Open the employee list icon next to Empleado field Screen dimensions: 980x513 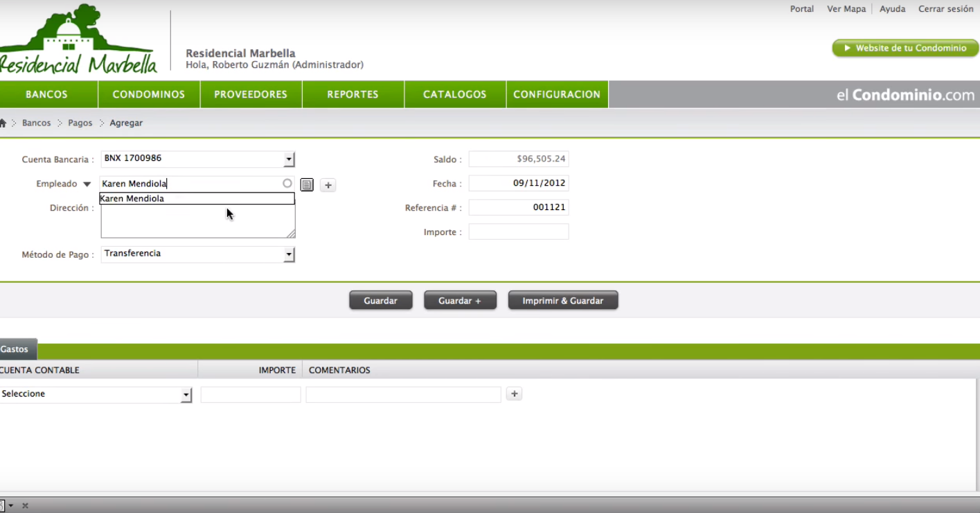click(307, 184)
